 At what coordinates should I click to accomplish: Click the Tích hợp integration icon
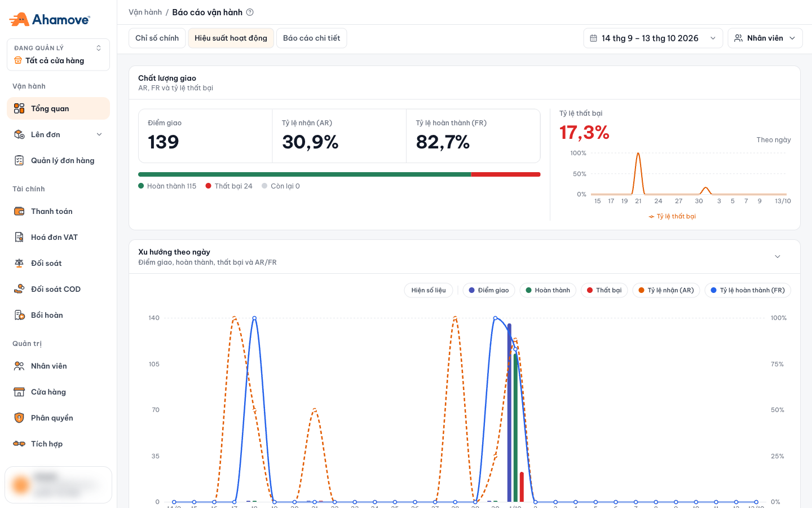pyautogui.click(x=19, y=444)
